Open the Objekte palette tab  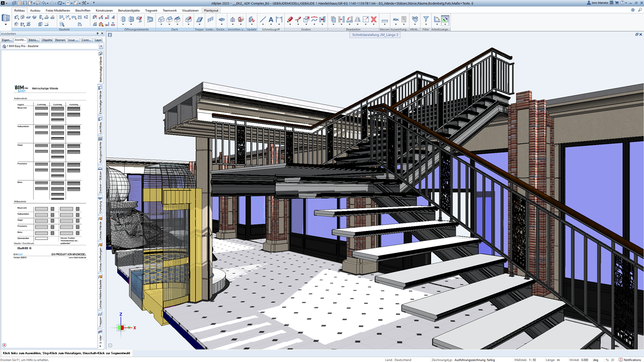tap(47, 40)
